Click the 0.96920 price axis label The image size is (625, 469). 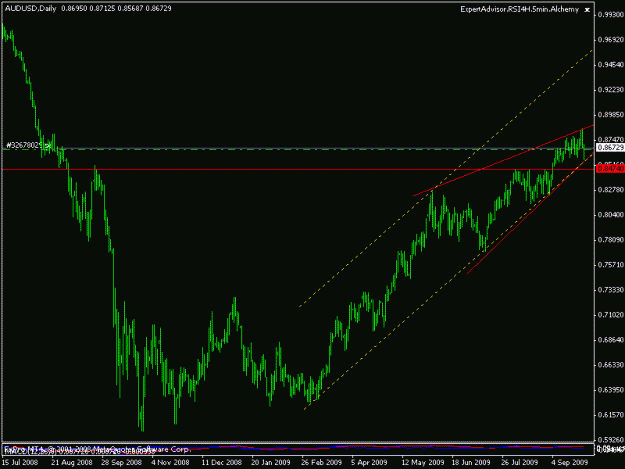click(x=611, y=40)
